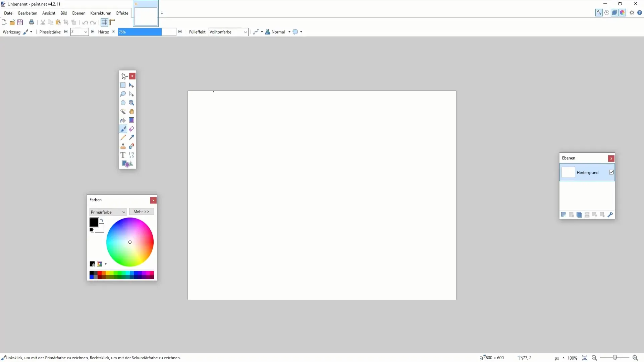Toggle rulers display
This screenshot has width=644, height=362.
pyautogui.click(x=112, y=22)
